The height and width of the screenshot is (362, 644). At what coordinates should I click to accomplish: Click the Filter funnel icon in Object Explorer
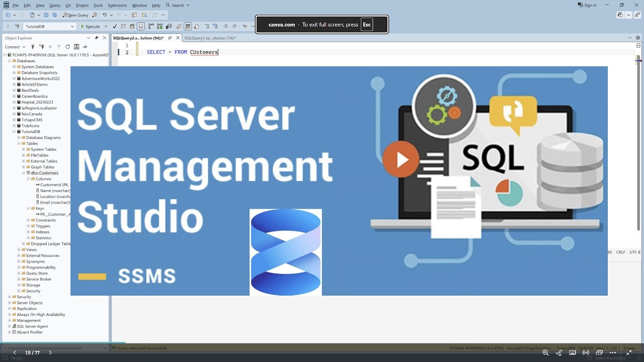coord(59,47)
